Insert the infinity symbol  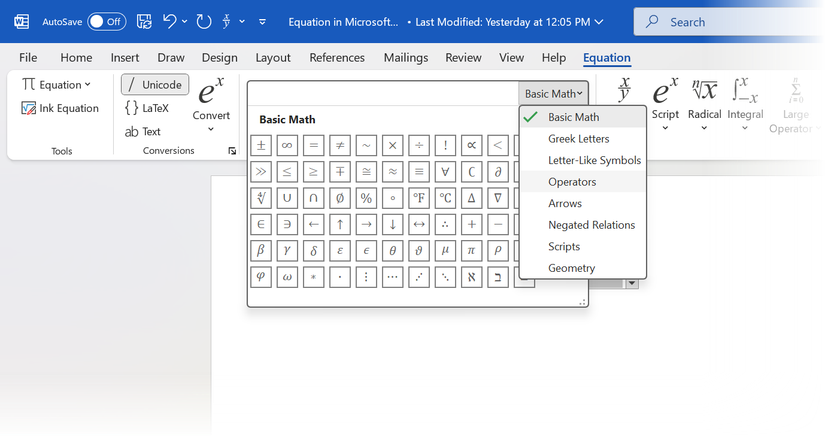pos(287,145)
